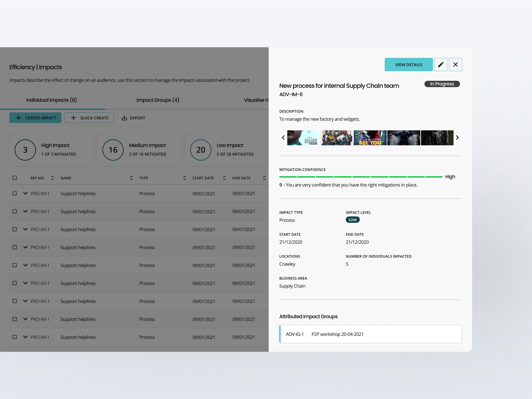Screen dimensions: 532x399
Task: Select the Individual Impacts (8) tab
Action: 51,100
